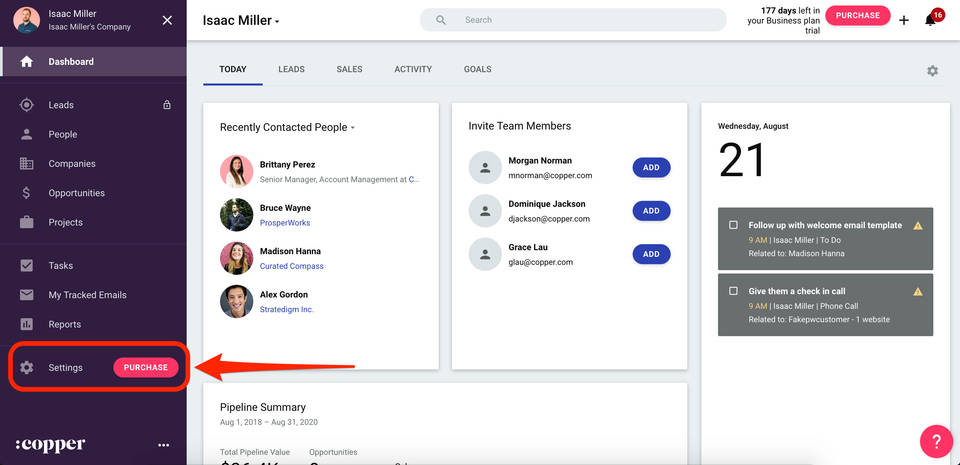The image size is (960, 465).
Task: Check the 'Follow up with welcome email template' task
Action: click(x=733, y=225)
